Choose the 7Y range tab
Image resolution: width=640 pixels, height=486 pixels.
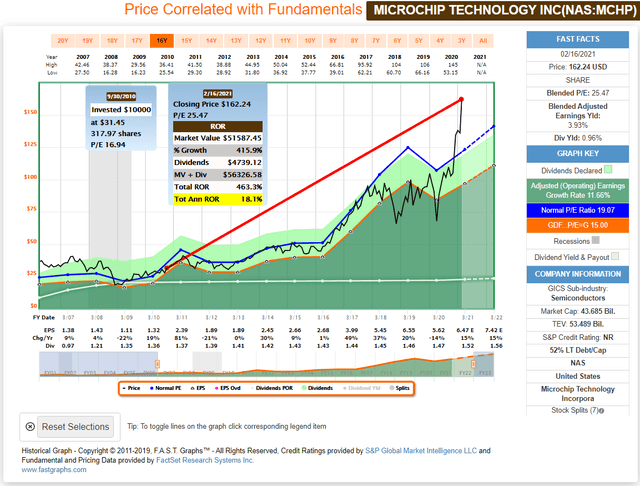(x=376, y=41)
